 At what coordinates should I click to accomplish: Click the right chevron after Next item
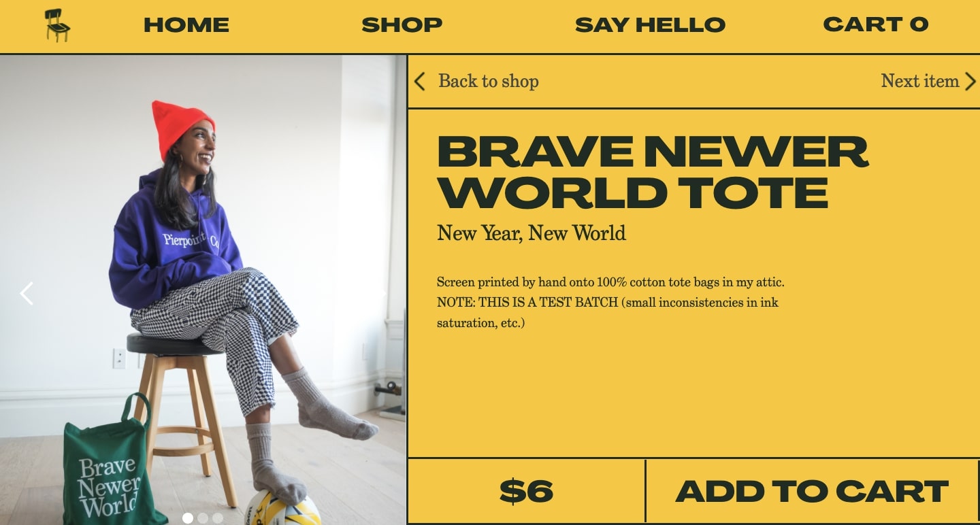tap(970, 82)
